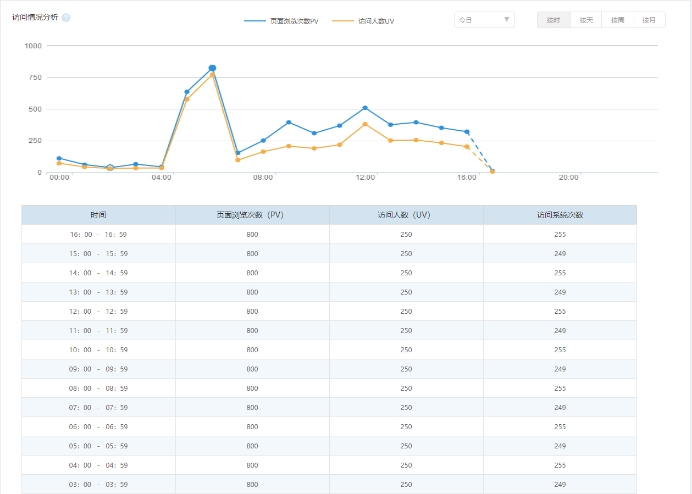The width and height of the screenshot is (692, 494).
Task: Click the 249 value in the 09:00 row
Action: click(x=560, y=369)
